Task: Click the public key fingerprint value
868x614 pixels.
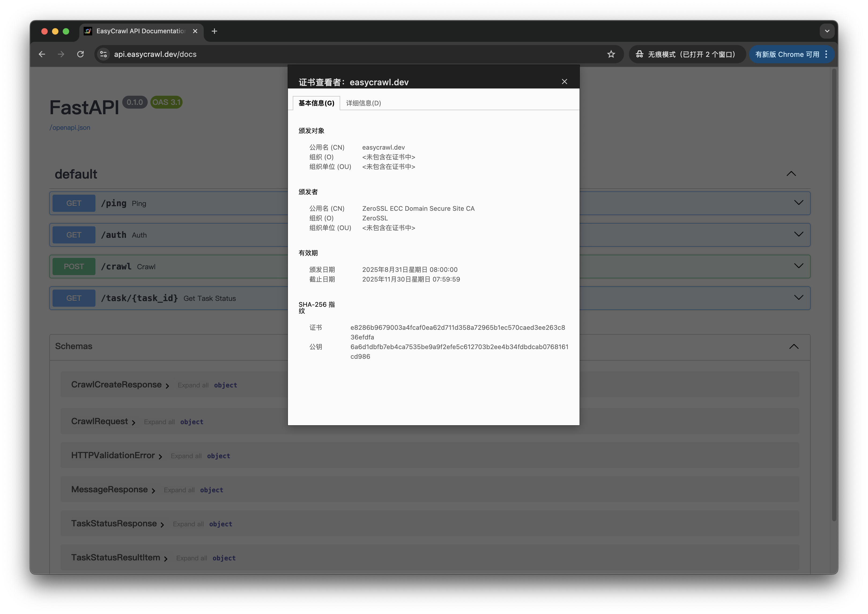Action: [459, 352]
